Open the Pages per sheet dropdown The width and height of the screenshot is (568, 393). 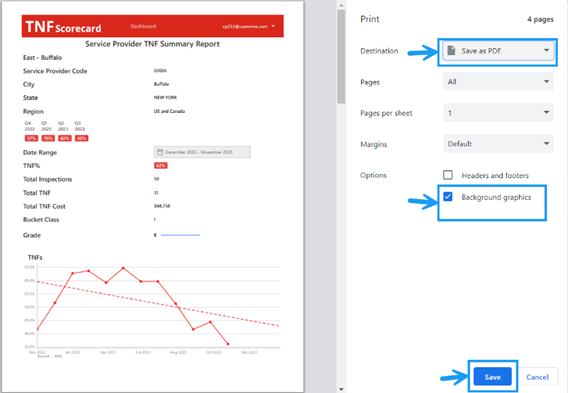coord(498,113)
